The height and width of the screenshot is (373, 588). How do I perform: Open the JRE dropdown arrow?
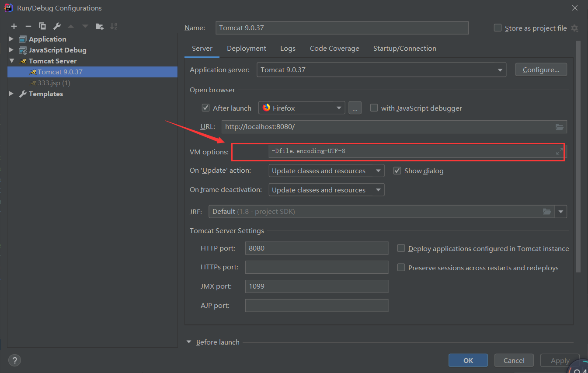[x=561, y=212]
